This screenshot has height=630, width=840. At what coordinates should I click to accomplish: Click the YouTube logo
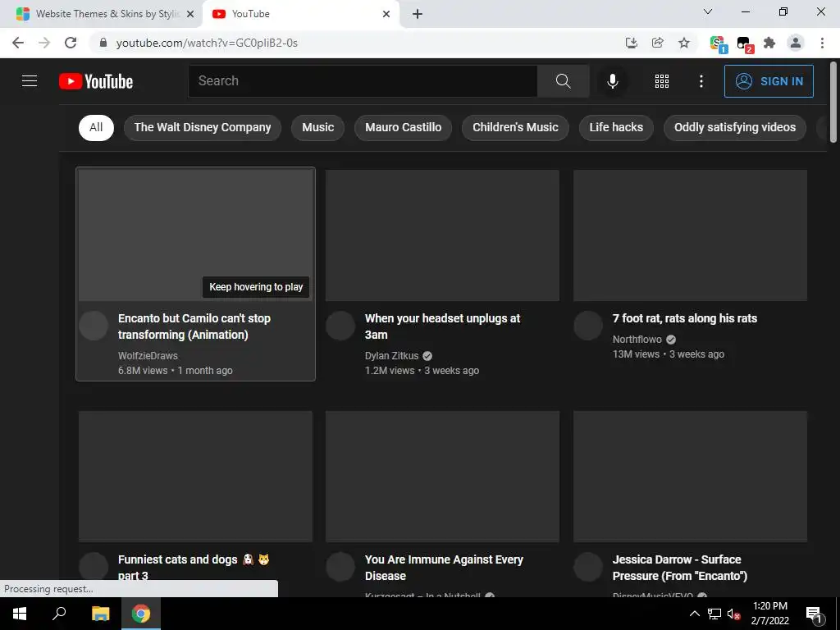[x=96, y=81]
